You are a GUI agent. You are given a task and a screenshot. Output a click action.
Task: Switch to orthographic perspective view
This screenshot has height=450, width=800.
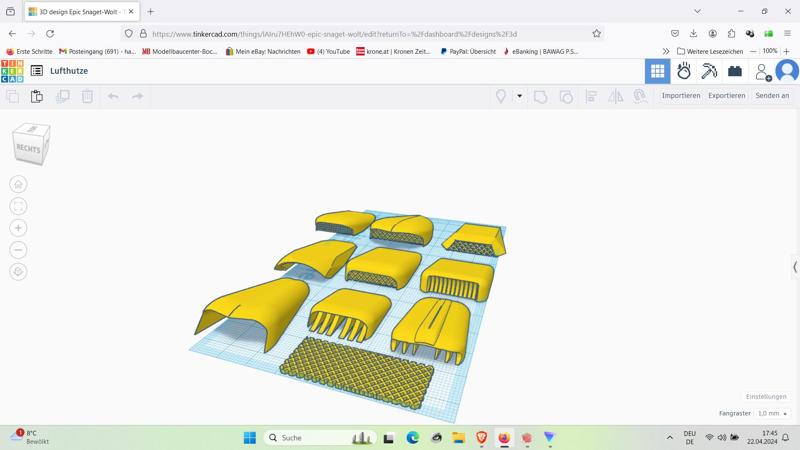18,272
